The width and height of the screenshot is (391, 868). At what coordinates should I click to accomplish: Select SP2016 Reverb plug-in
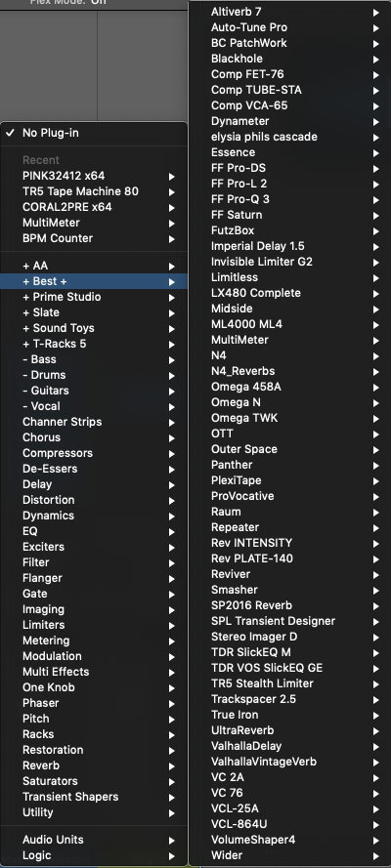pyautogui.click(x=289, y=605)
